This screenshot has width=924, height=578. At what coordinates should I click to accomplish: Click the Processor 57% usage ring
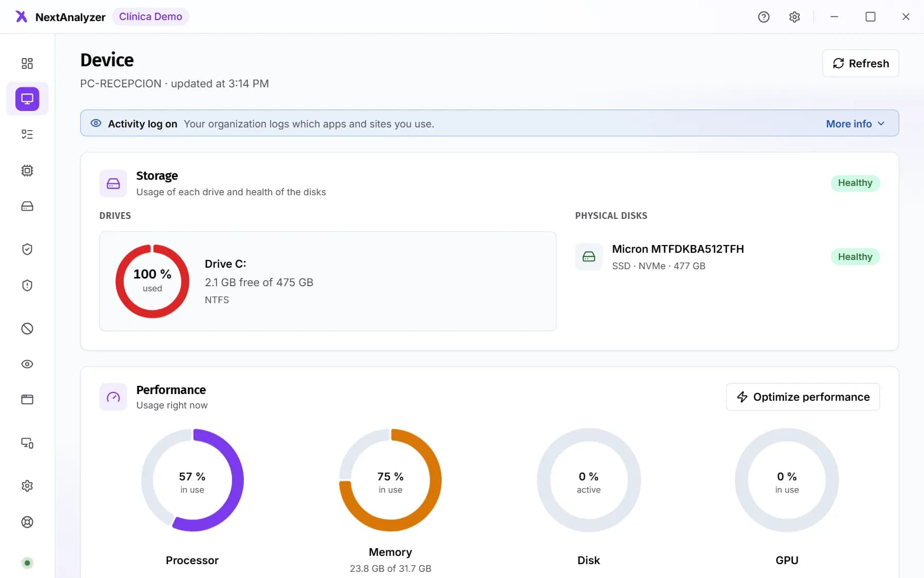[x=192, y=480]
